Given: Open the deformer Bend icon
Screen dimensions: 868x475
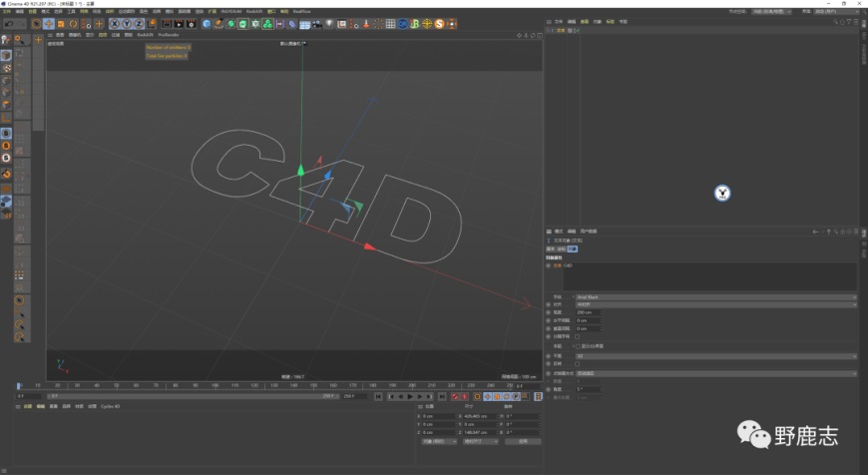Looking at the screenshot, I should coord(291,24).
